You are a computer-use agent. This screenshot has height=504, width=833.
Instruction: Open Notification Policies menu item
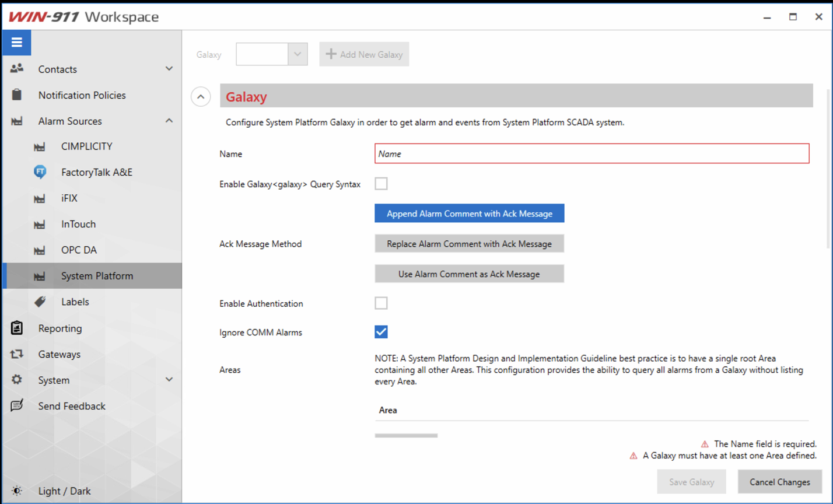tap(92, 95)
